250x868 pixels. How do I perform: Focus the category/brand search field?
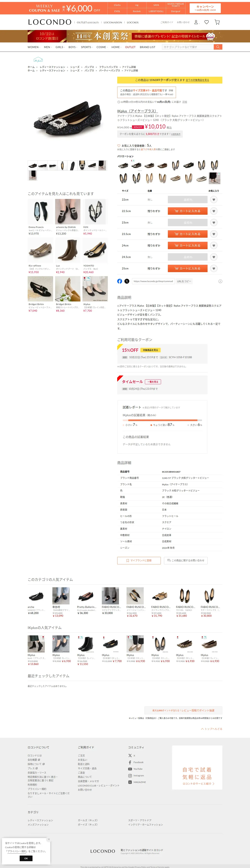[x=188, y=47]
